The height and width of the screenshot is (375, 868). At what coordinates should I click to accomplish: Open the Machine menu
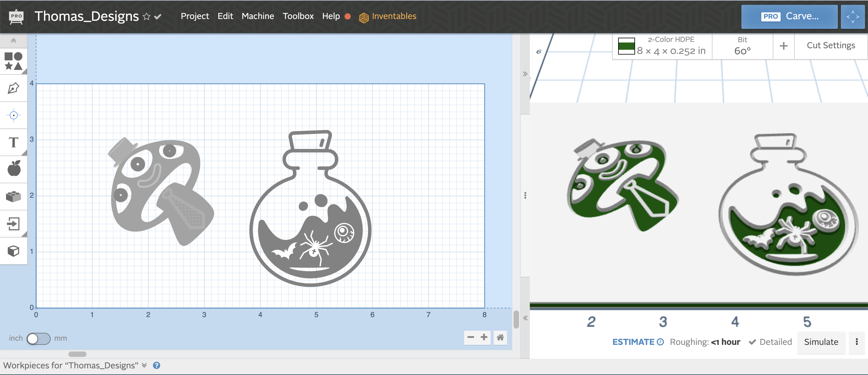(x=258, y=16)
